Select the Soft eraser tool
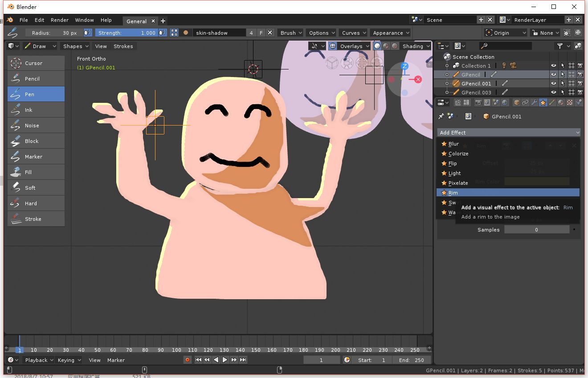The image size is (588, 378). click(x=36, y=188)
